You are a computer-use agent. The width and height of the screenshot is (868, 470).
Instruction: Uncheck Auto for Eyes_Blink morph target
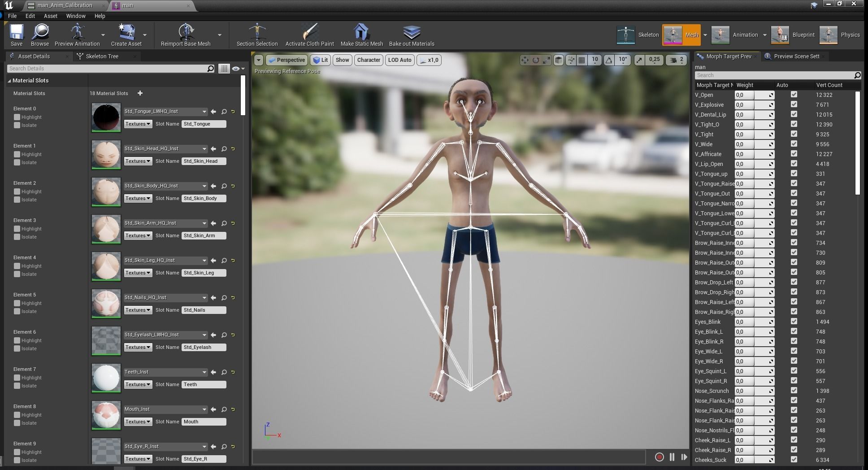pos(794,322)
